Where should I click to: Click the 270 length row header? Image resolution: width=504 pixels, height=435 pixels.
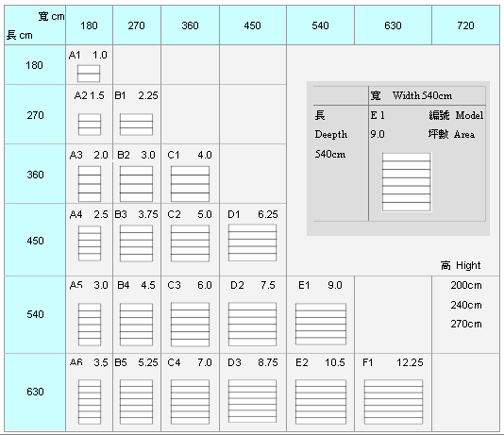tap(35, 115)
